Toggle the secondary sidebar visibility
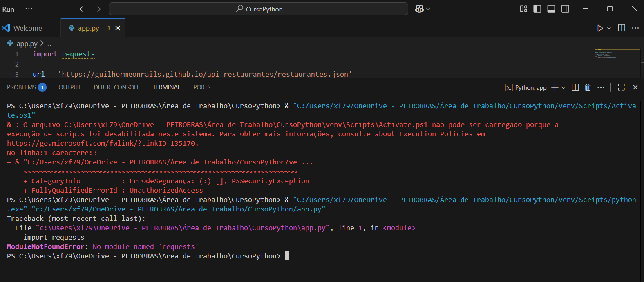644x282 pixels. (565, 9)
